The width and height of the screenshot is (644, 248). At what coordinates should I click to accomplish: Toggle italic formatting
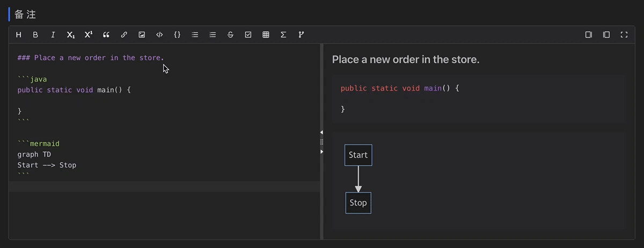pyautogui.click(x=53, y=35)
